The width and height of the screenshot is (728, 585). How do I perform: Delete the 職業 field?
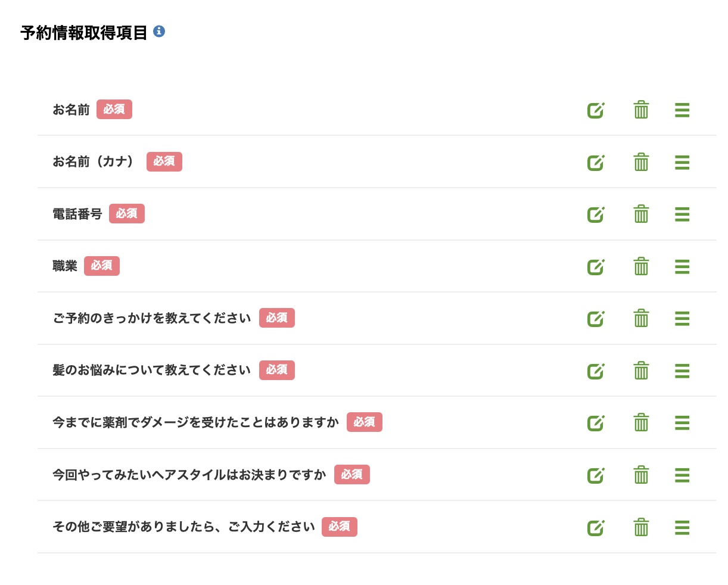[640, 266]
